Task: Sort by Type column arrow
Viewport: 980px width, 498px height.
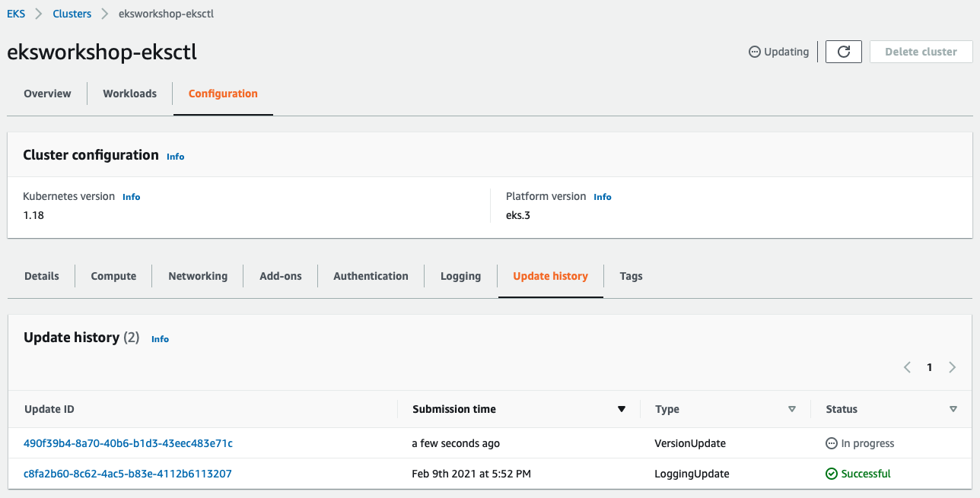Action: 792,409
